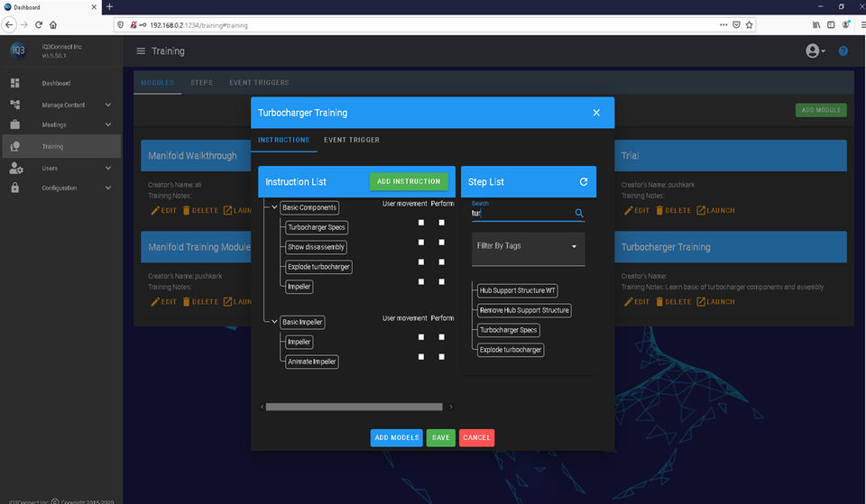Launch the Turbocharger Training module card
The image size is (866, 504).
click(715, 302)
